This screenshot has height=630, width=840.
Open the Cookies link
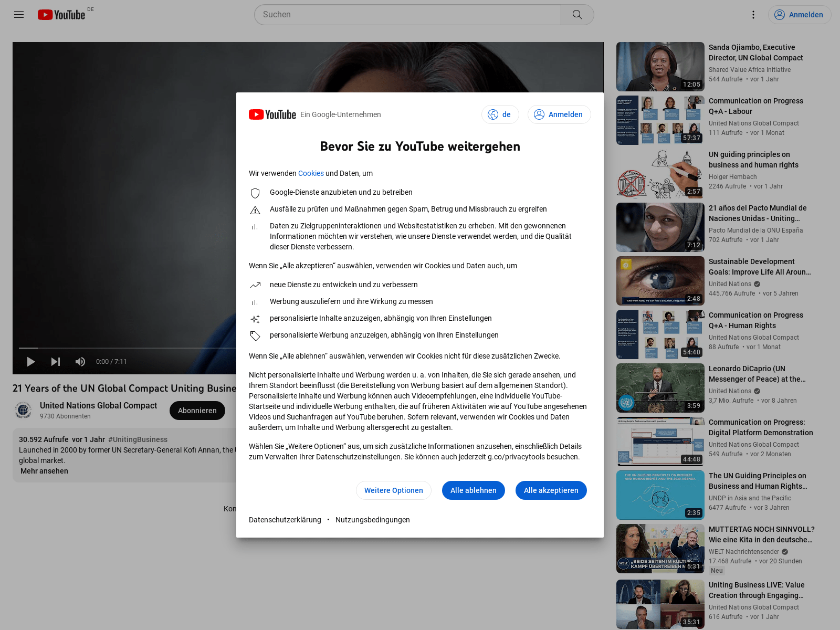coord(311,173)
